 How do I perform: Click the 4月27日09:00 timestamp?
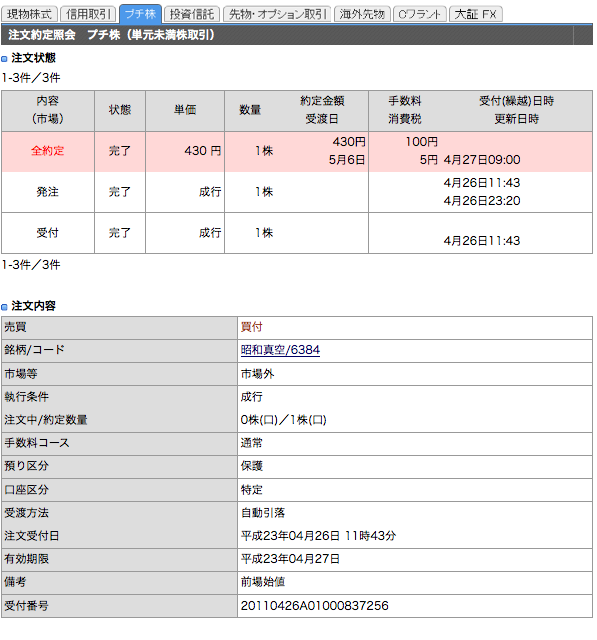(482, 160)
